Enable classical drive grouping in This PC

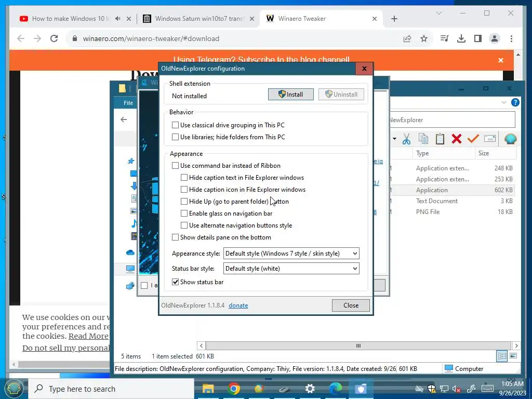[175, 125]
